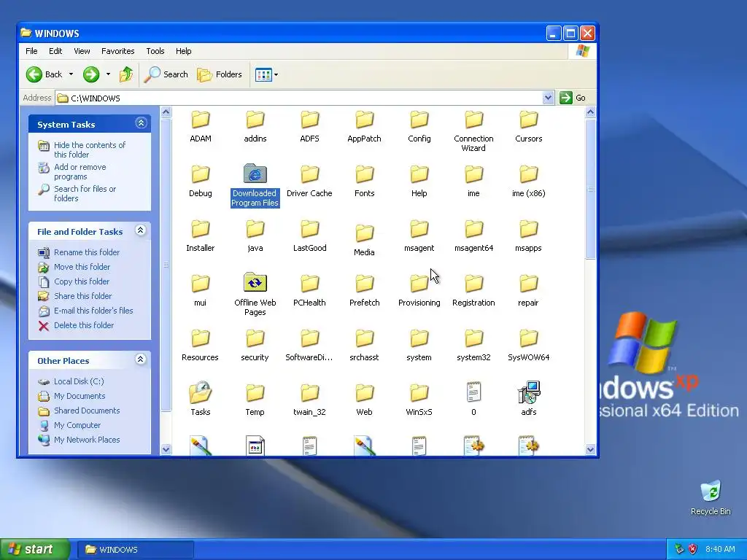This screenshot has height=560, width=747.
Task: Open the Connection Wizard folder
Action: pos(473,131)
